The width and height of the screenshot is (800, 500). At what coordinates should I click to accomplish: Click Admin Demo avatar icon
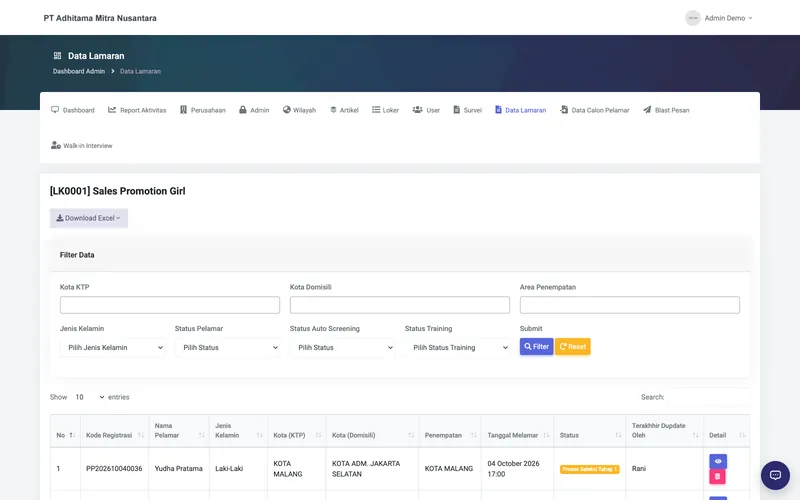pyautogui.click(x=692, y=18)
